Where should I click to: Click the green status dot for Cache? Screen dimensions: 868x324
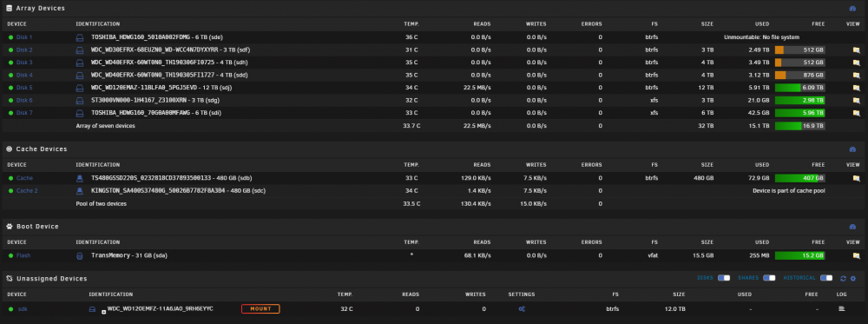pyautogui.click(x=10, y=178)
